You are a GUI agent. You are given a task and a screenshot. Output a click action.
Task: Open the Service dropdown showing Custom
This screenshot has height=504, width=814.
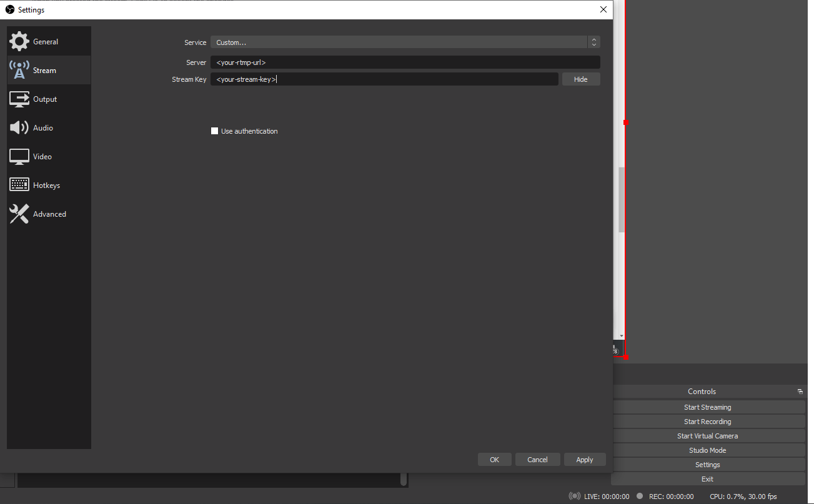[400, 42]
